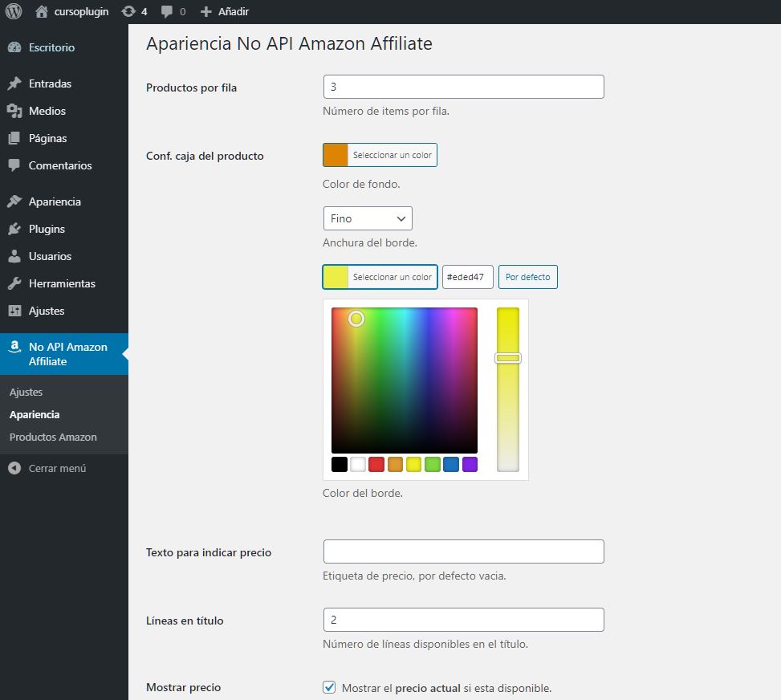Click orange background Seleccionar un color button
This screenshot has width=781, height=700.
(380, 155)
